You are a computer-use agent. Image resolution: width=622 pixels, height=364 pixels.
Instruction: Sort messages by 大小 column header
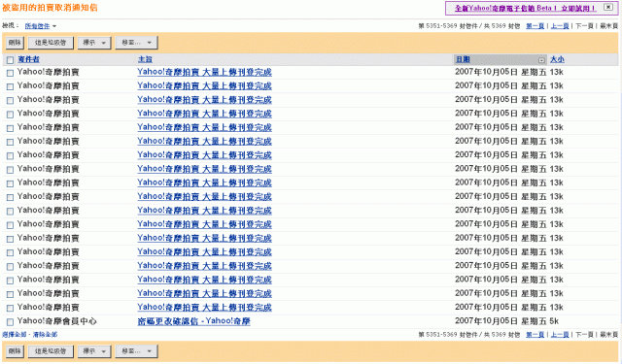tap(557, 59)
